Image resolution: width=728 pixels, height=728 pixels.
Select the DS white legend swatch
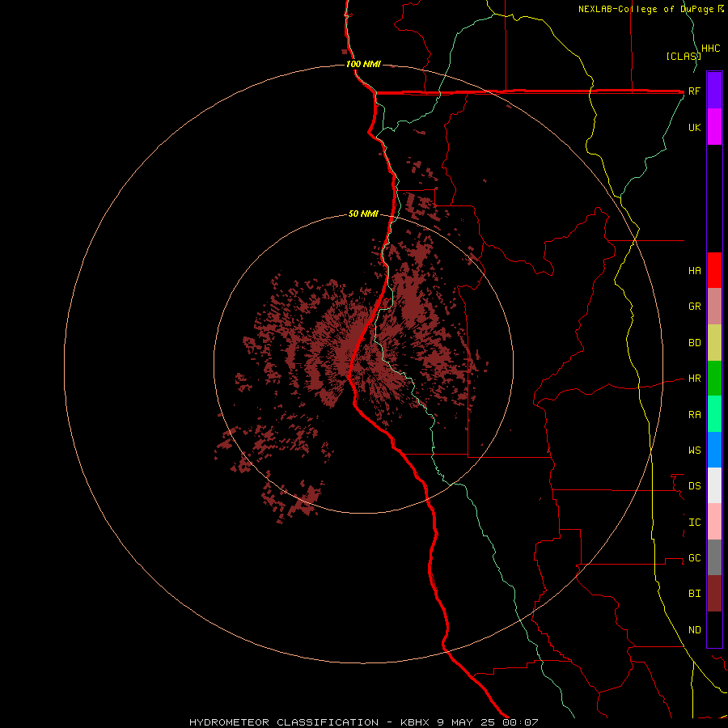pos(714,485)
